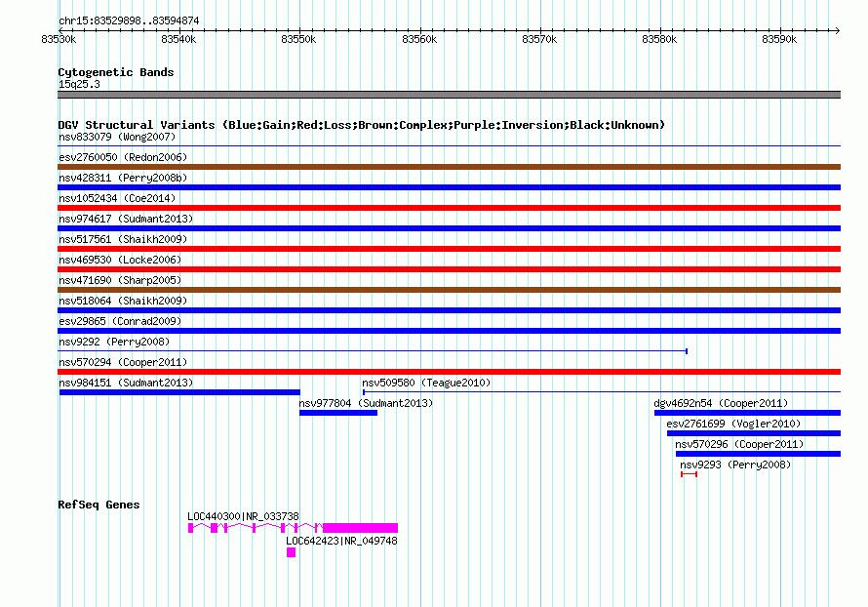Click the nsv428311 (Perry2008b) label
The image size is (868, 607).
pyautogui.click(x=123, y=178)
